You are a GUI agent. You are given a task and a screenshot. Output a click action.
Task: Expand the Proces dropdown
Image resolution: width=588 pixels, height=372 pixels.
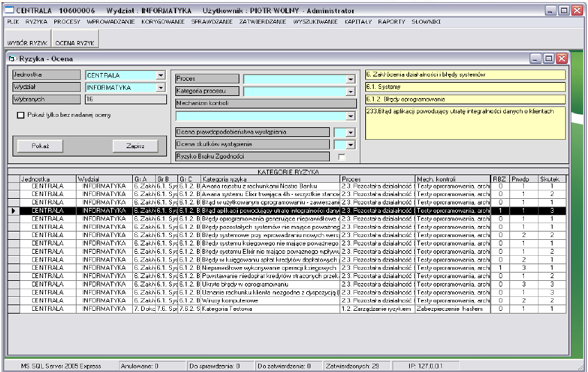click(351, 79)
